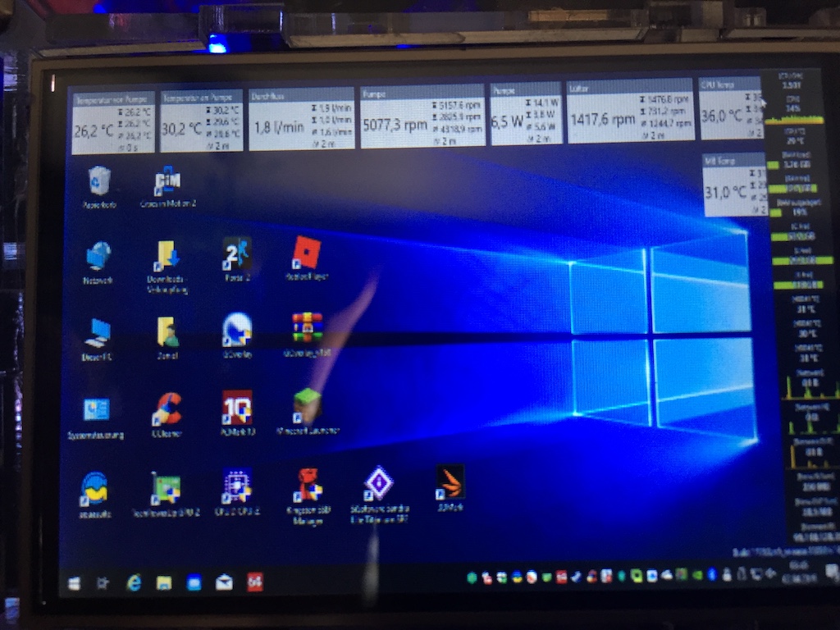Launch CPUID CPU-Z shortcut
This screenshot has height=630, width=840.
(237, 492)
